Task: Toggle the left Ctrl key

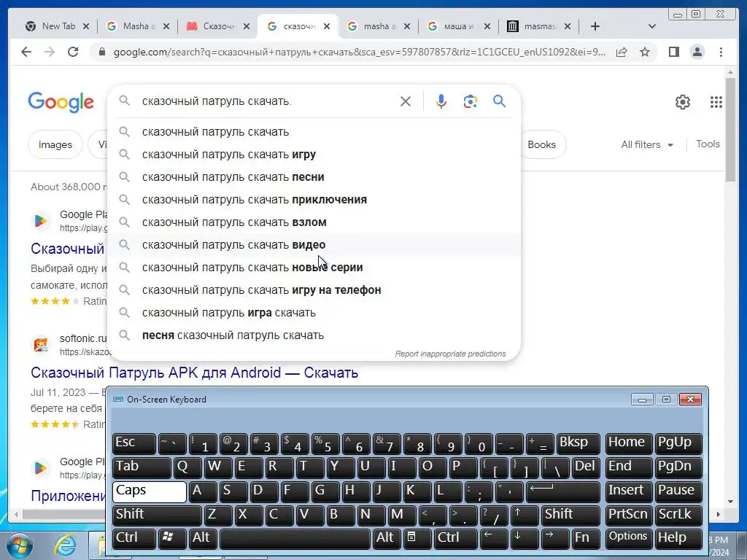Action: tap(134, 537)
